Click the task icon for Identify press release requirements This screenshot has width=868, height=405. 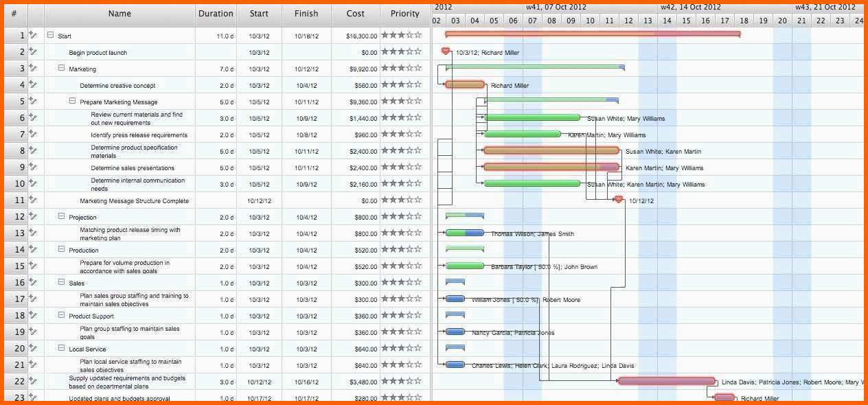click(x=33, y=134)
